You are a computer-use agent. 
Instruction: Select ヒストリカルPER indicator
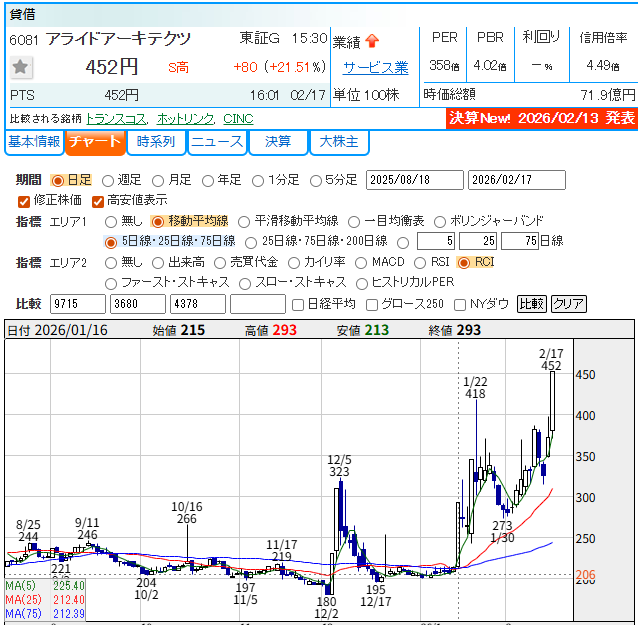[362, 284]
